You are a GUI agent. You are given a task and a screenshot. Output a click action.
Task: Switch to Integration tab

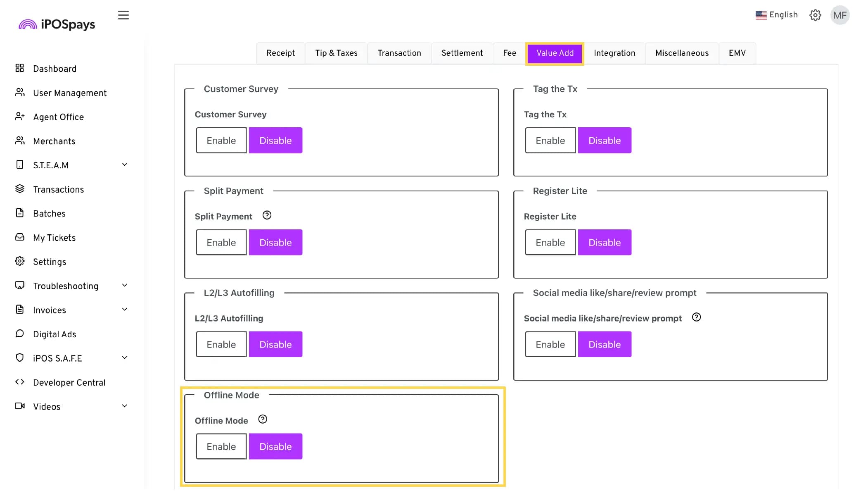pos(614,53)
